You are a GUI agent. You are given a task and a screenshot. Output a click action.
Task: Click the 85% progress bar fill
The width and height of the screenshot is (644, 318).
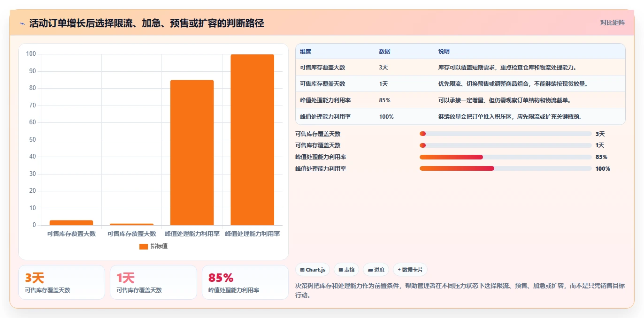(x=451, y=157)
